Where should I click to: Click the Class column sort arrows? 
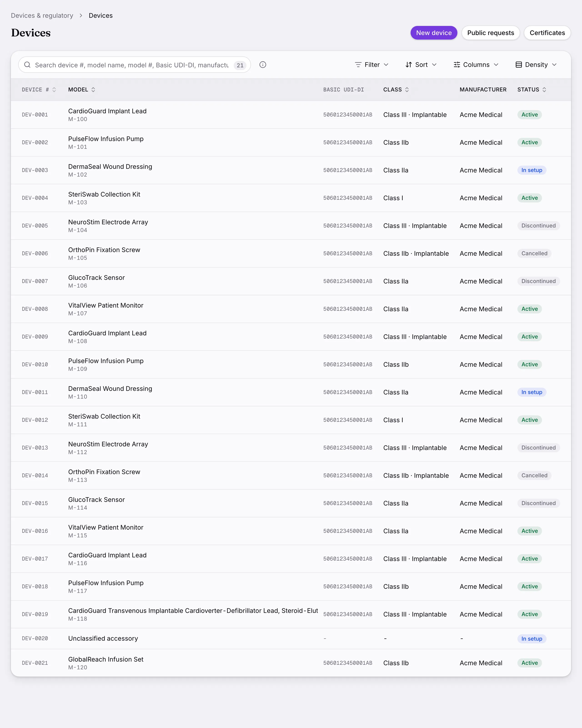[407, 89]
